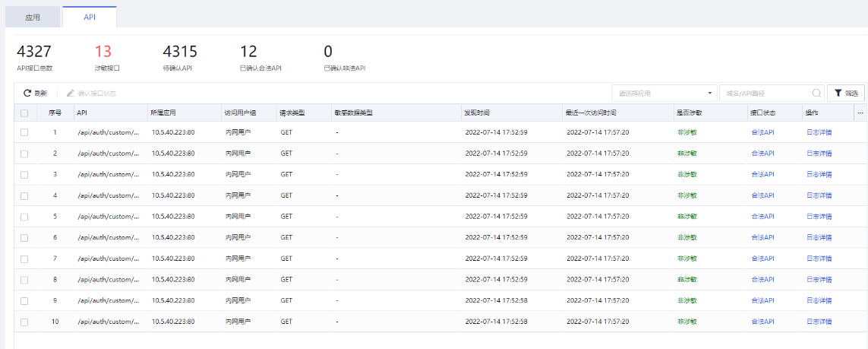Select the API tab
Viewport: 868px width, 349px height.
coord(89,17)
